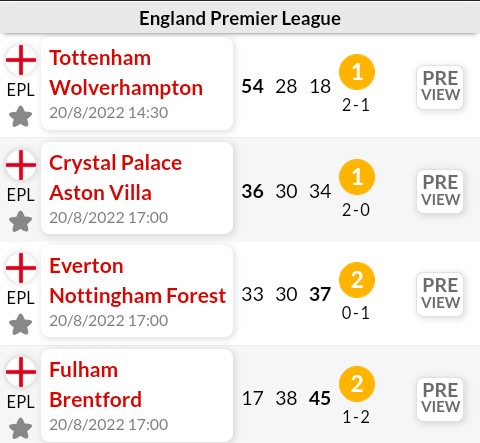Viewport: 480px width, 443px height.
Task: Click orange tip 2 badge for Fulham match
Action: coord(357,384)
